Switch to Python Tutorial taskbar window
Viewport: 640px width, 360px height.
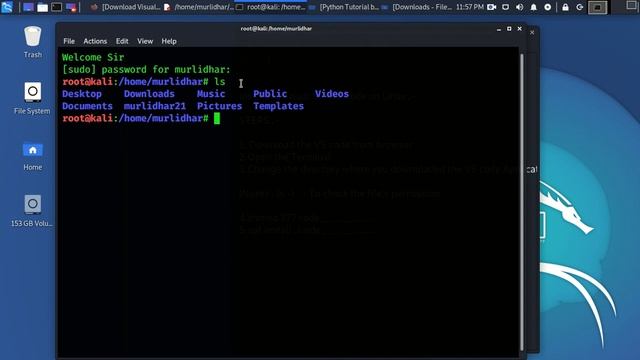pos(344,7)
